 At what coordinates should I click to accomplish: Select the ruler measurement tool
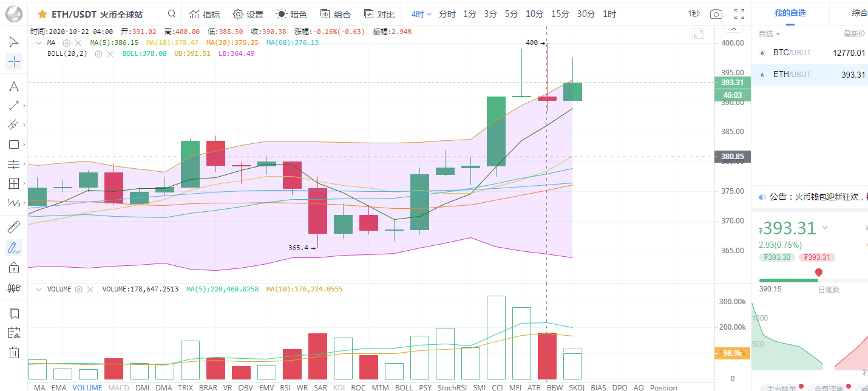13,228
